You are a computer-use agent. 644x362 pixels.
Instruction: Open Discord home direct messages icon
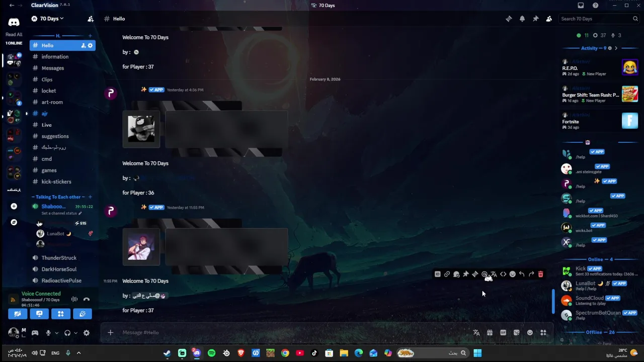point(14,22)
